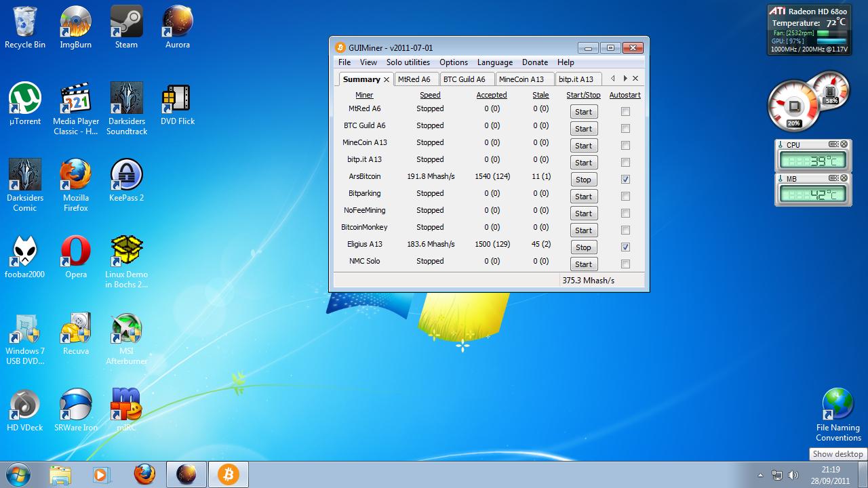Screen dimensions: 868x488
Task: Select the File Naming Conventions desktop icon
Action: coord(838,415)
